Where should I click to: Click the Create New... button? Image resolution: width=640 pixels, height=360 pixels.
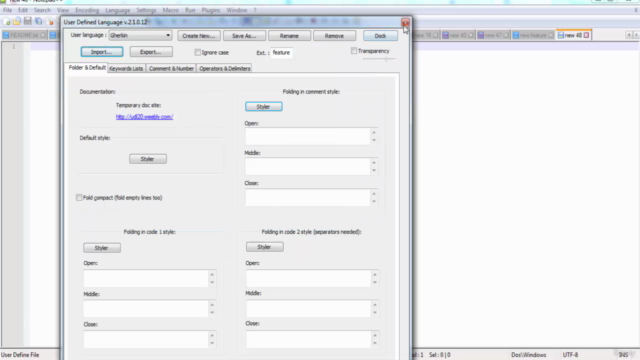(x=199, y=36)
